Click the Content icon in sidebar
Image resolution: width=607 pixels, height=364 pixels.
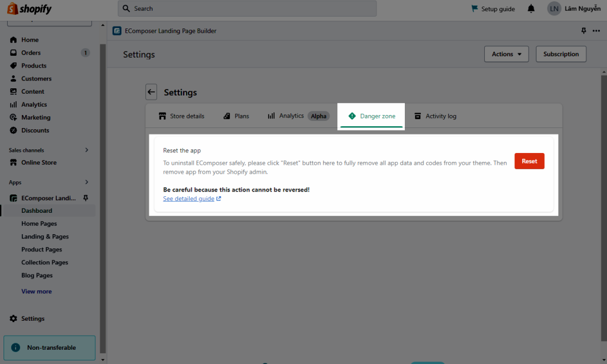14,91
